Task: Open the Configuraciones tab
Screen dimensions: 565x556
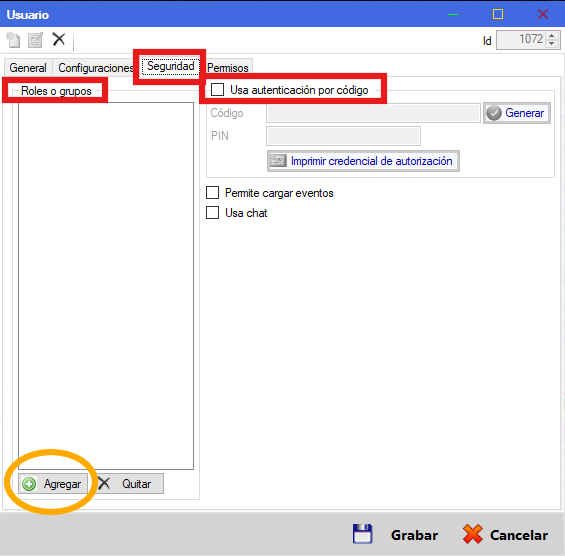Action: (94, 68)
